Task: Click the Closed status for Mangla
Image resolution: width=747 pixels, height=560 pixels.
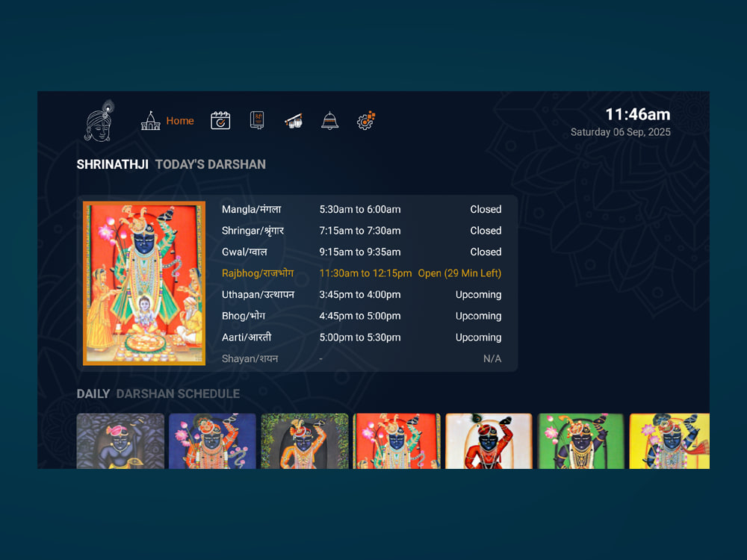Action: coord(486,210)
